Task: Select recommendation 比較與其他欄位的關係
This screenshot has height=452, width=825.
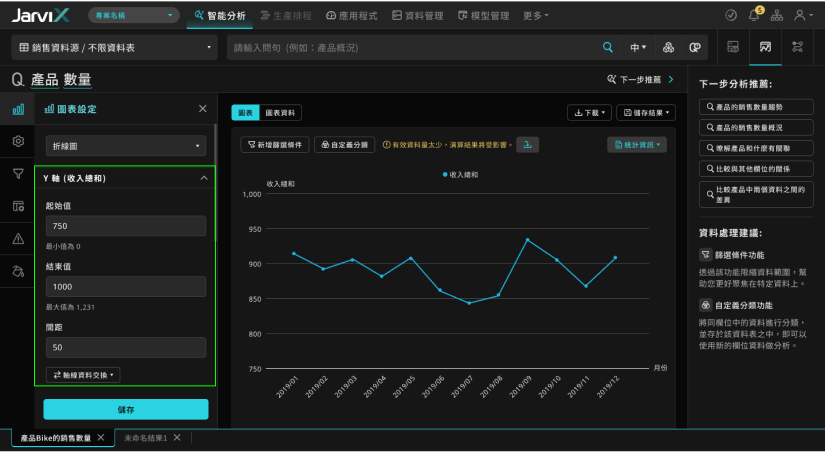Action: [756, 169]
